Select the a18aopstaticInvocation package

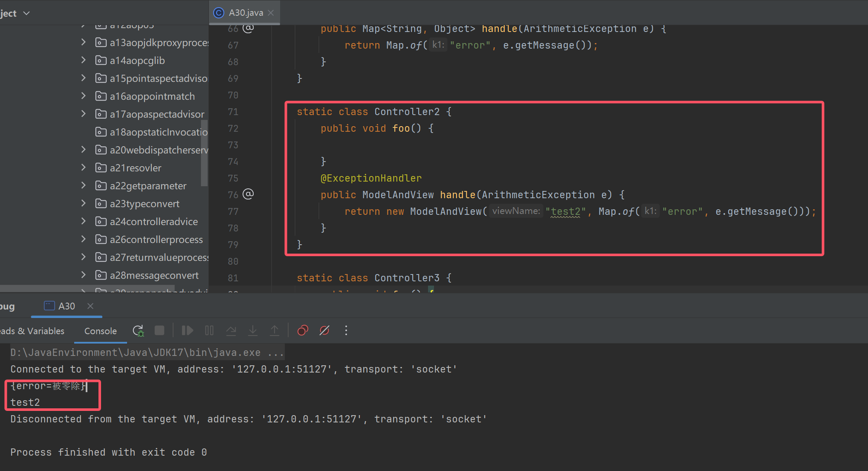pyautogui.click(x=159, y=132)
